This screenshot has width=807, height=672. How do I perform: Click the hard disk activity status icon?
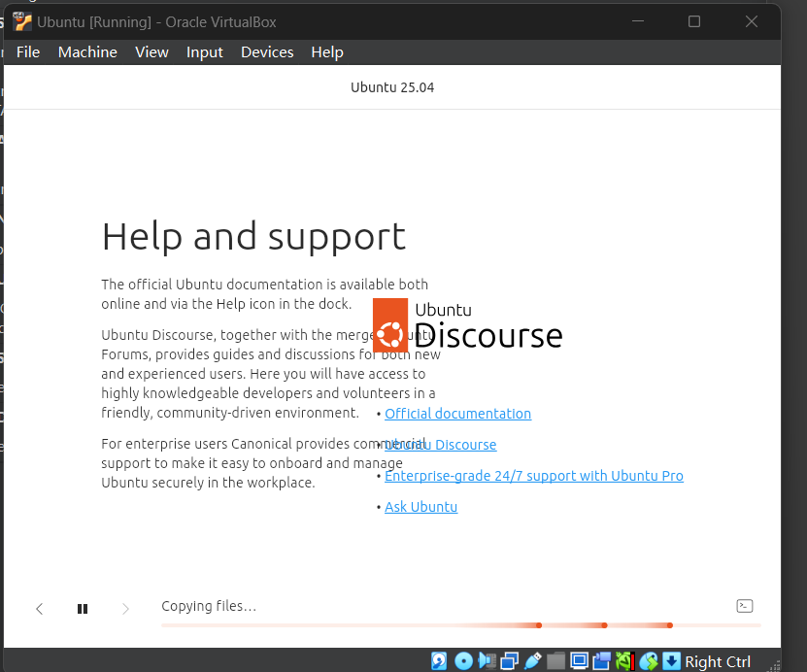tap(439, 660)
